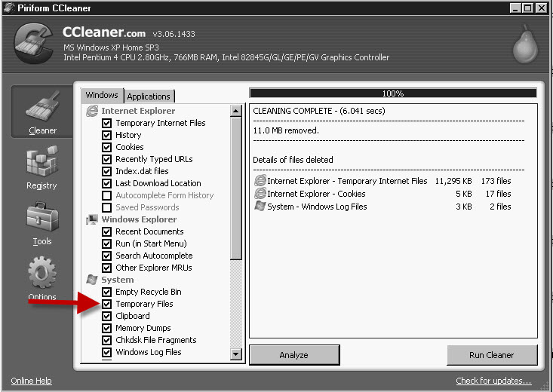Viewport: 553px width, 392px height.
Task: Click 'Details of files deleted' text
Action: tap(293, 160)
